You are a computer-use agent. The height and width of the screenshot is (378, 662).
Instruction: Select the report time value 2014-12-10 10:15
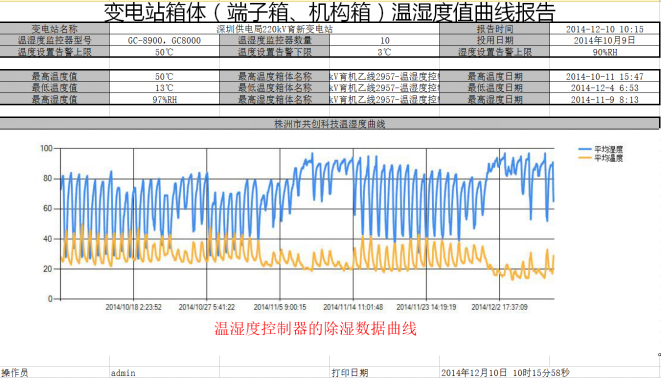point(605,29)
